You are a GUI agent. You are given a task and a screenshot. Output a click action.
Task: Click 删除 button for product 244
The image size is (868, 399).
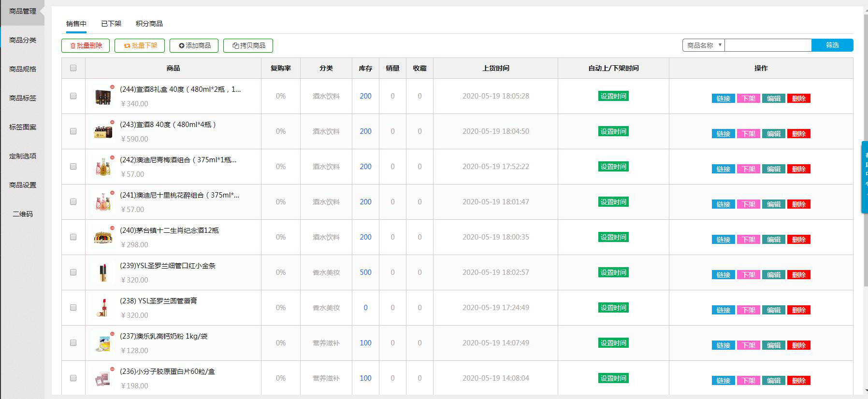coord(799,99)
